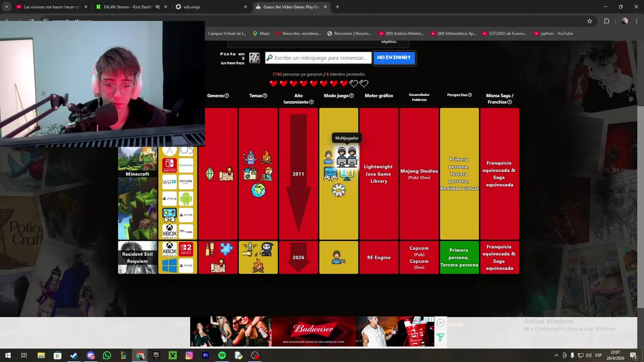This screenshot has width=644, height=362.
Task: Open the Chrome three-dot menu
Action: [637, 21]
